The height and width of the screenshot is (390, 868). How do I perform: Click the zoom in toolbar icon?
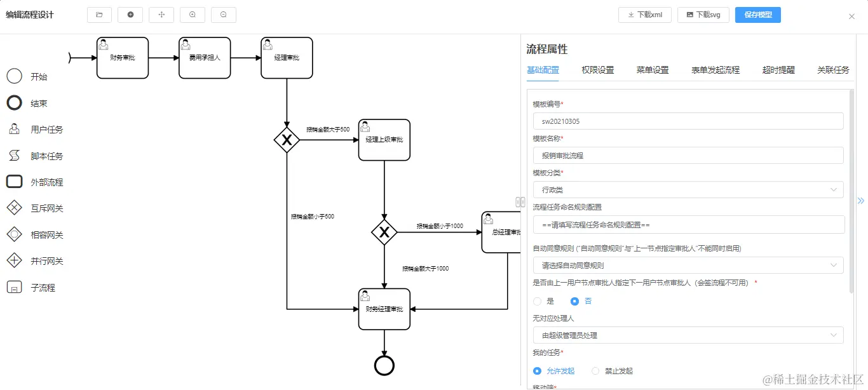192,14
